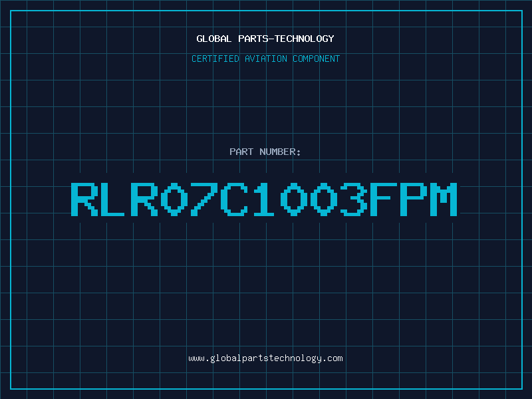Click the GLOBAL PARTS-TECHNOLOGY heading
This screenshot has width=532, height=399.
[265, 39]
